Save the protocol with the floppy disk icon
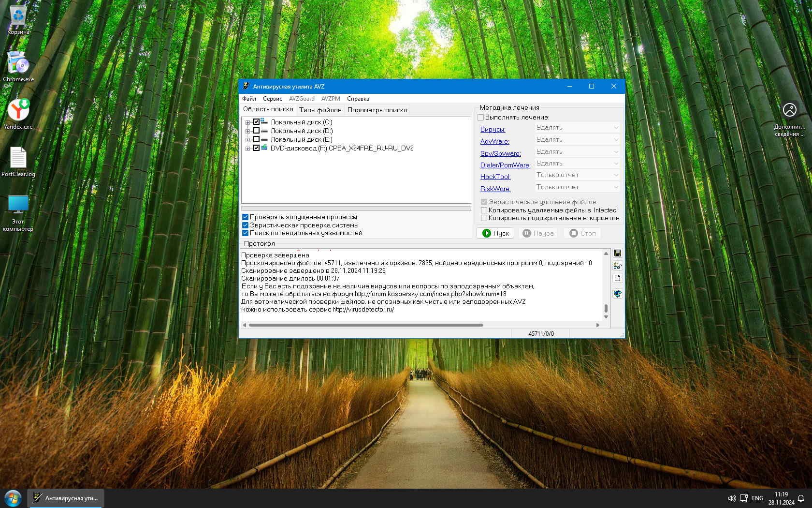 pyautogui.click(x=617, y=253)
